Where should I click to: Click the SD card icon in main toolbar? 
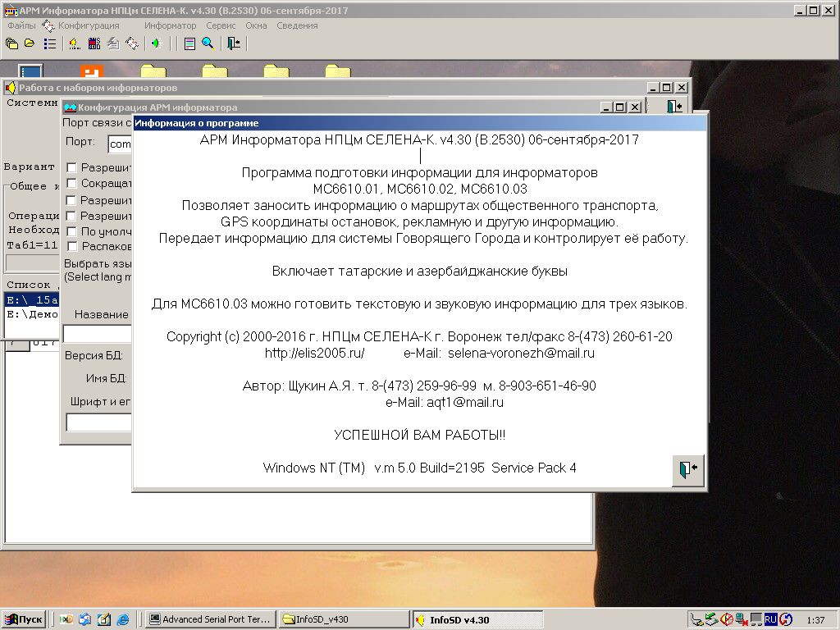coord(94,43)
